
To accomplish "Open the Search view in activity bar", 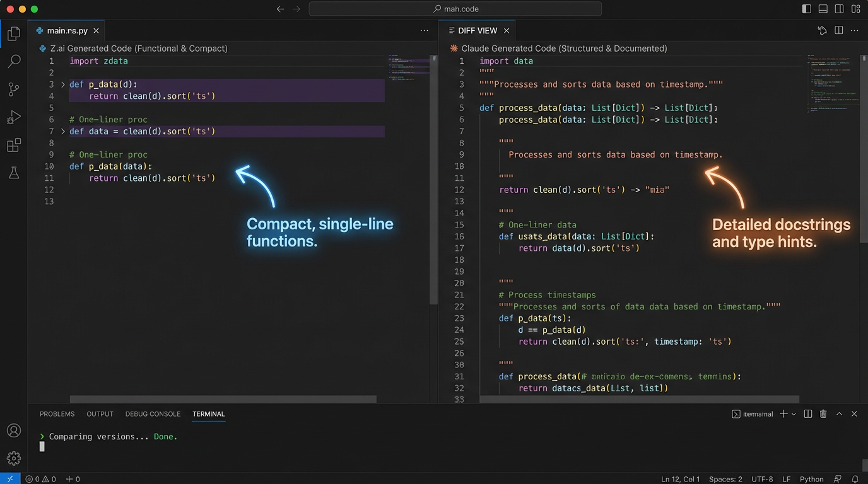I will pos(14,61).
